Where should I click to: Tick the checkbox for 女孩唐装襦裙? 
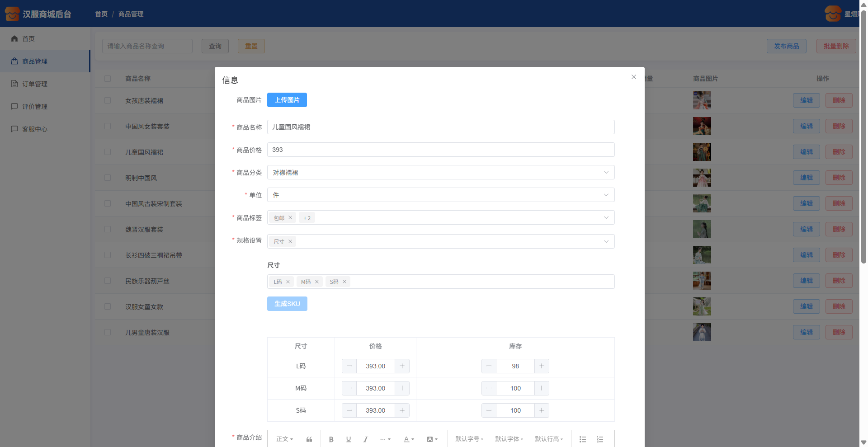click(x=108, y=100)
